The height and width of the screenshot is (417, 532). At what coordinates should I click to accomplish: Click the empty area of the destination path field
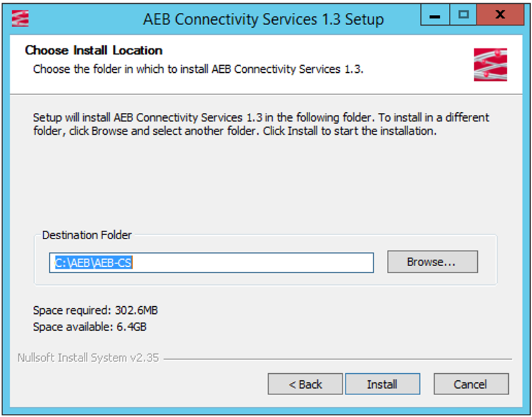point(258,262)
